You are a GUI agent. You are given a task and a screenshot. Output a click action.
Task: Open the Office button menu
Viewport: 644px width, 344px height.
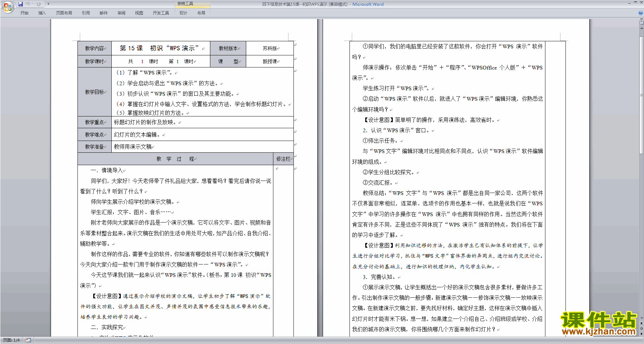[x=7, y=7]
